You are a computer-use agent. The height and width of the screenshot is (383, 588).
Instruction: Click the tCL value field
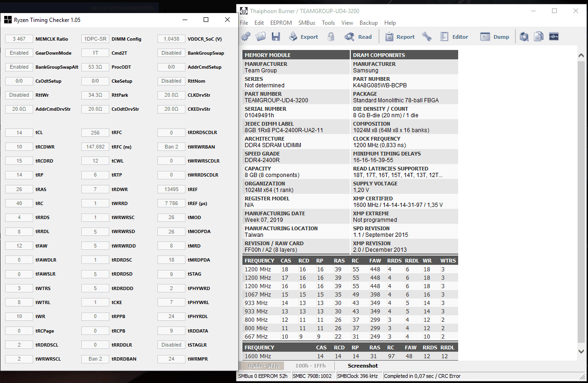(x=19, y=133)
